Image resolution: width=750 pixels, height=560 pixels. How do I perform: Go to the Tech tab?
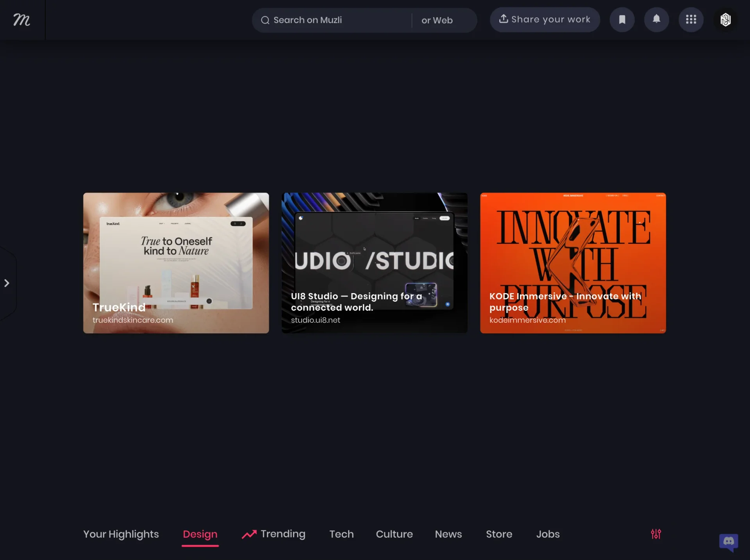341,534
